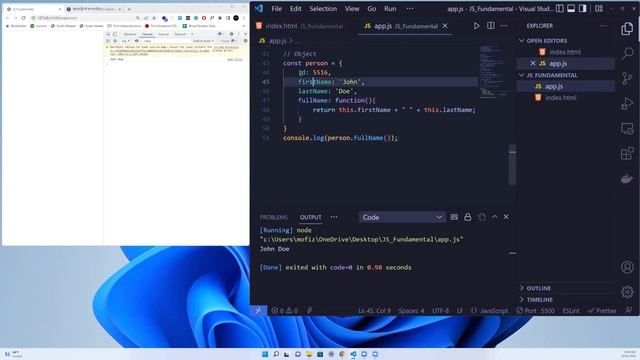Click ESLint in the status bar
This screenshot has height=360, width=640.
[x=571, y=311]
